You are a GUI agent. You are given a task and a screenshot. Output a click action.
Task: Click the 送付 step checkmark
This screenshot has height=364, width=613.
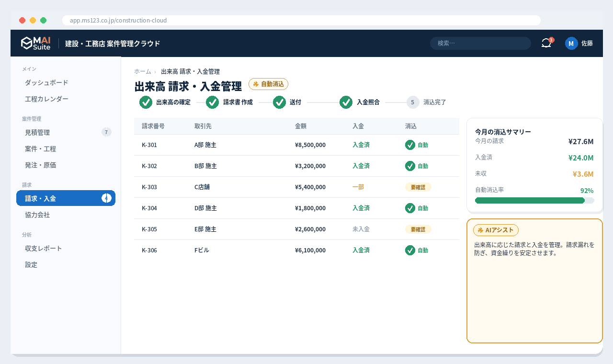(x=279, y=102)
